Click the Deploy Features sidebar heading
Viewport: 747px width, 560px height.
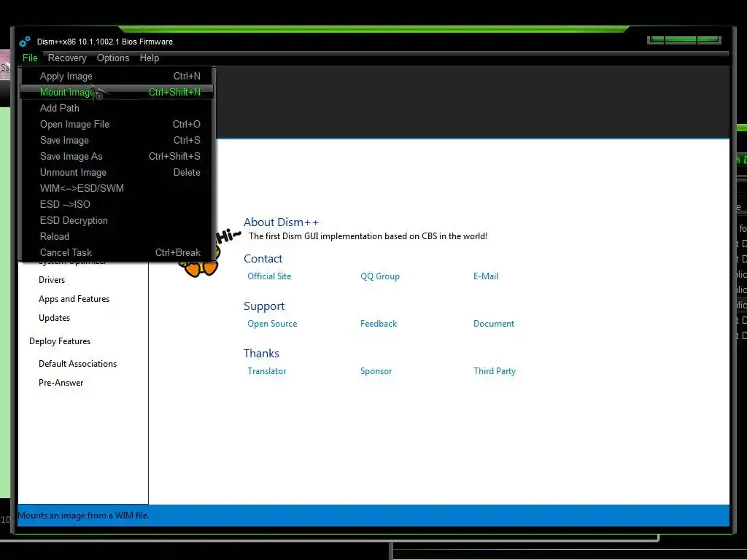click(60, 341)
